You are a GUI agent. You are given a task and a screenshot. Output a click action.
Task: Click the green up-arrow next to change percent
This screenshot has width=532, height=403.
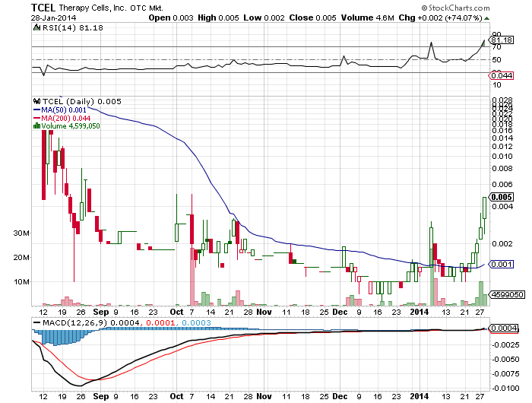point(487,18)
